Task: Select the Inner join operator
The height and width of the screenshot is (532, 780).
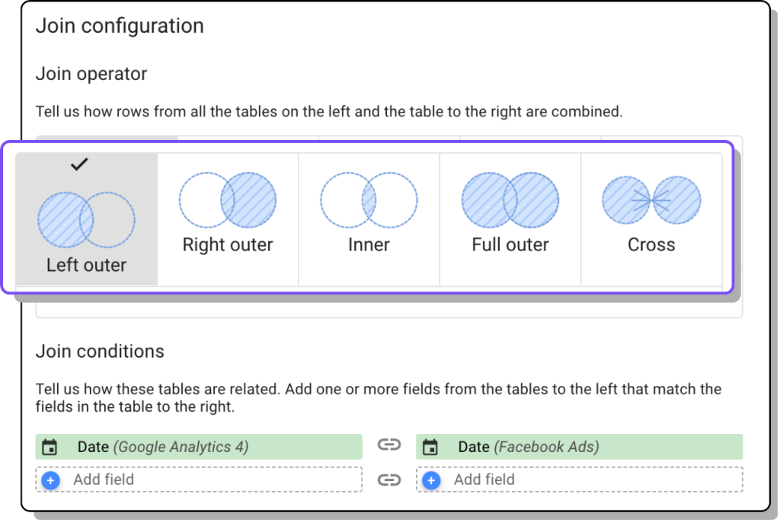Action: point(369,217)
